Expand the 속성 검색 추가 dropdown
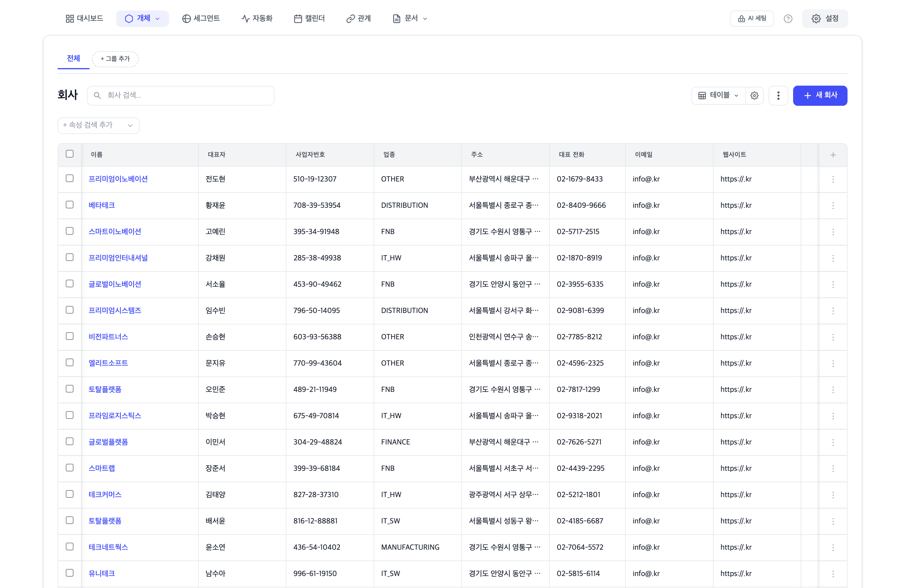 tap(98, 125)
